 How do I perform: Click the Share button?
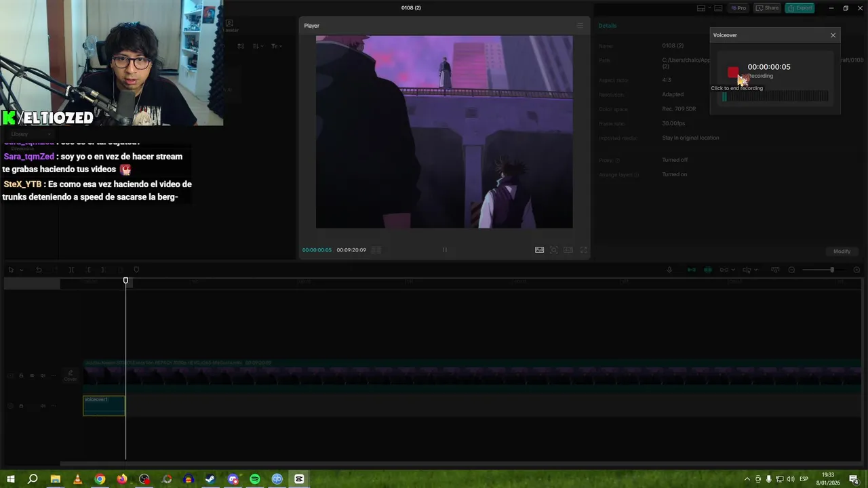point(768,8)
